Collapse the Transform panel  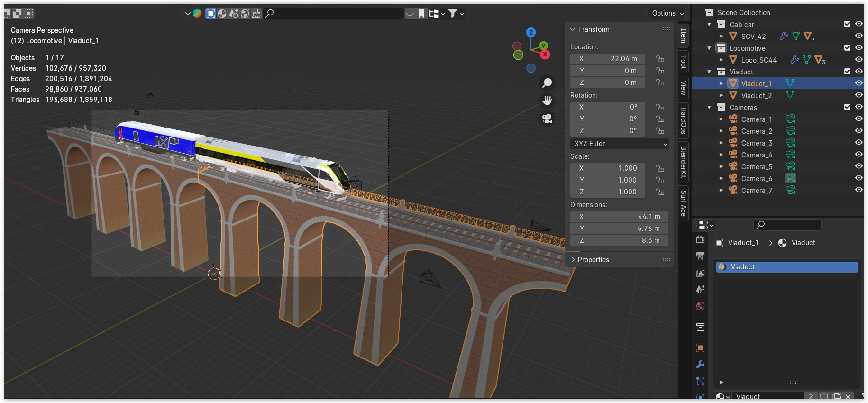coord(573,29)
